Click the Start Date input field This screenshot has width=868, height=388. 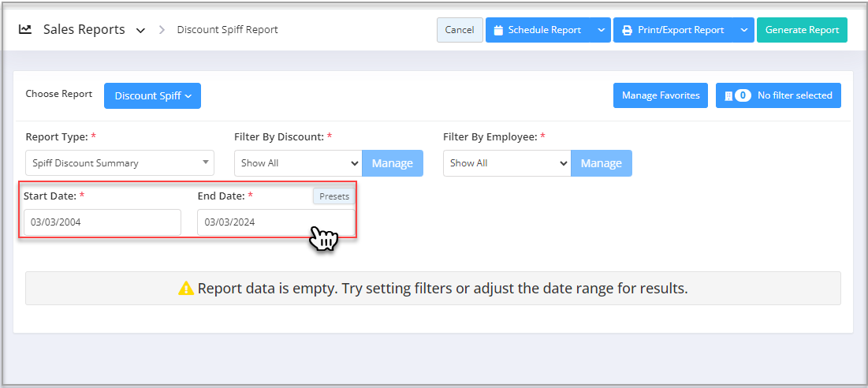[102, 222]
